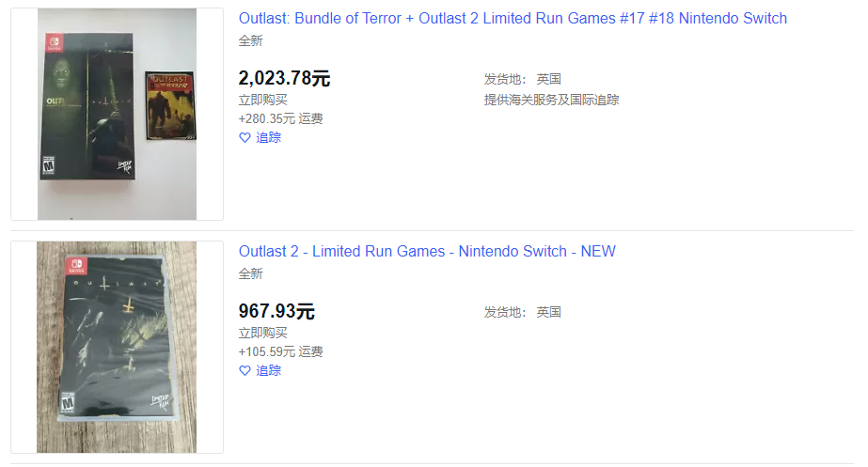The image size is (868, 467).
Task: Open the Outlast 2 case photo on wood background
Action: 117,347
